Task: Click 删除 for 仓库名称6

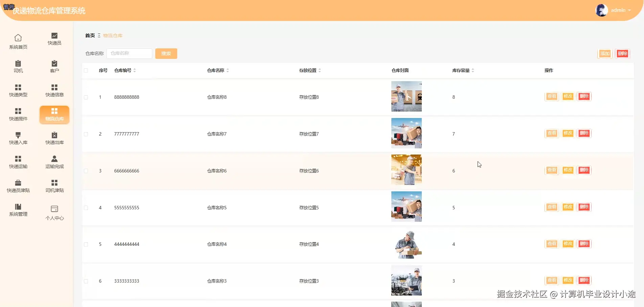Action: pyautogui.click(x=584, y=170)
